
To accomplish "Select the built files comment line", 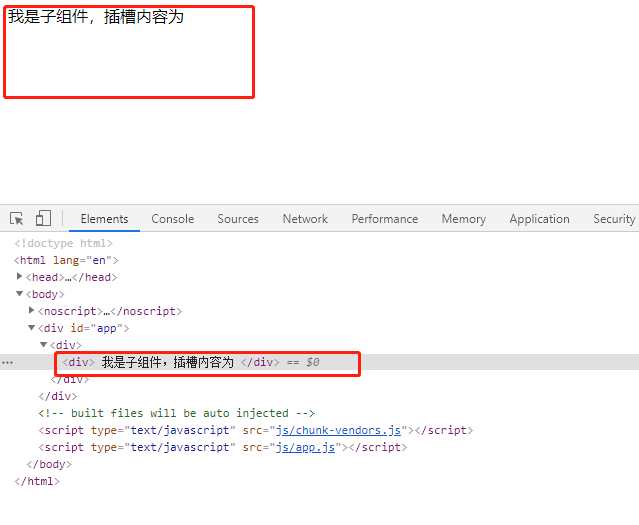I will (176, 413).
